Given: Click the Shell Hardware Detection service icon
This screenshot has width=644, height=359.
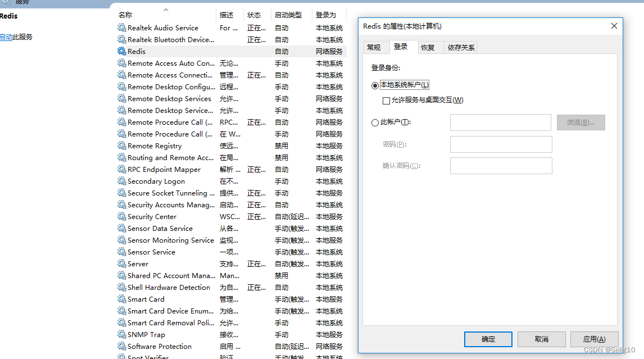Looking at the screenshot, I should tap(121, 287).
